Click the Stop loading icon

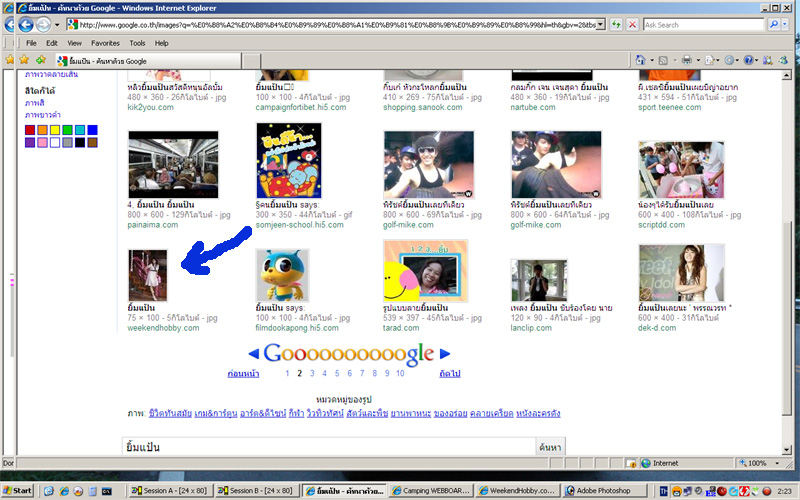631,24
